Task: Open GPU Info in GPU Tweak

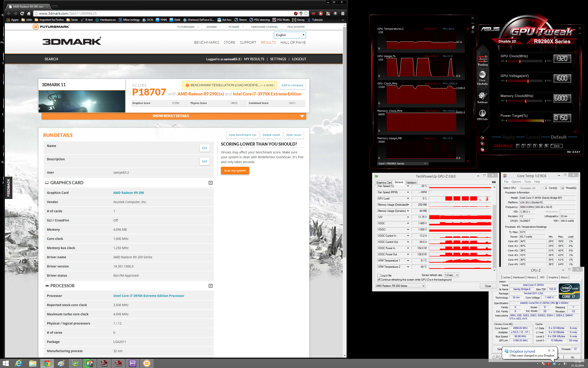Action: (482, 115)
